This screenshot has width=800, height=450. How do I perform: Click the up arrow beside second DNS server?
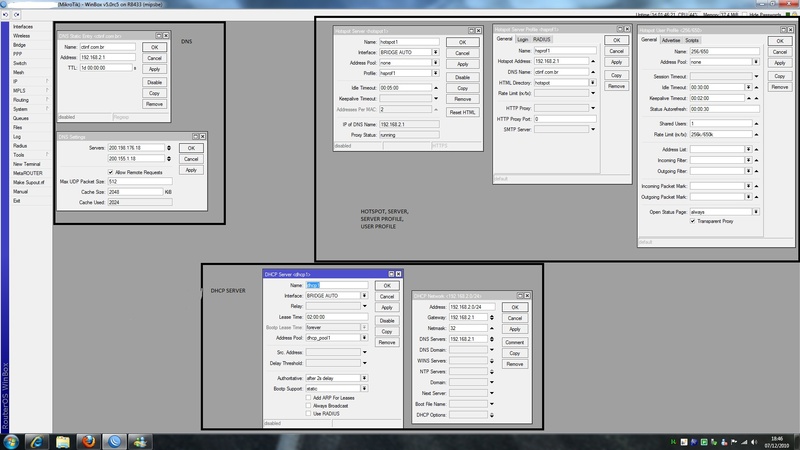pos(168,158)
